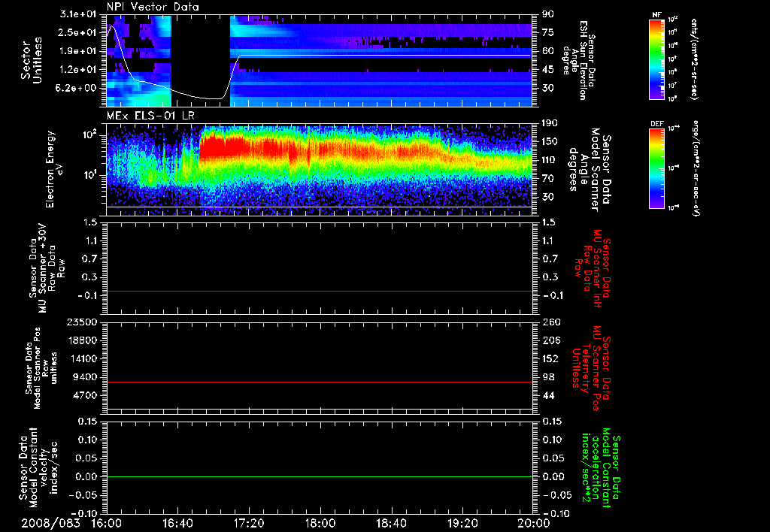Click the 60 degree elevation tick
Image resolution: width=770 pixels, height=532 pixels.
(548, 51)
